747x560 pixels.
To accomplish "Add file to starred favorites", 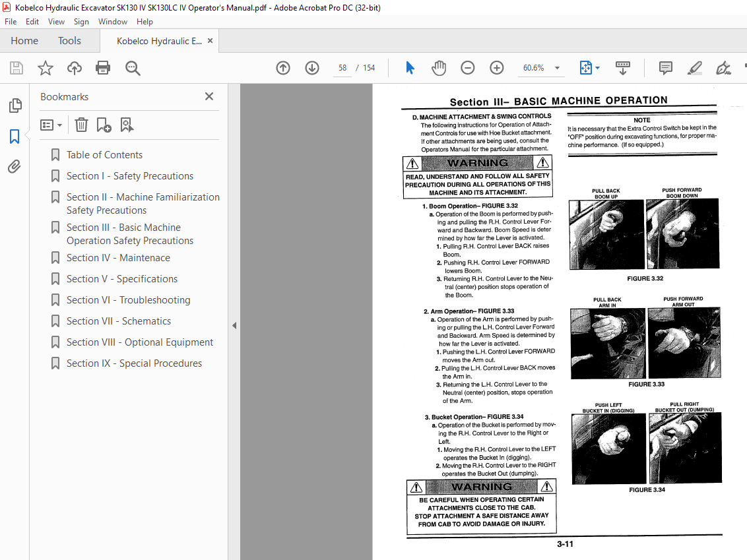I will tap(46, 68).
